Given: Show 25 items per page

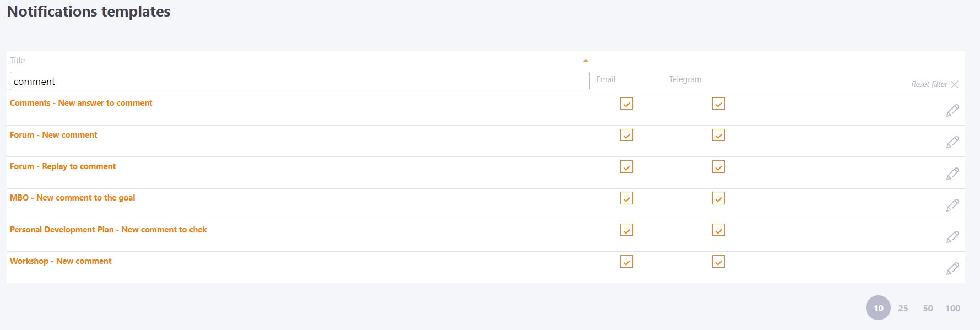Looking at the screenshot, I should click(903, 308).
